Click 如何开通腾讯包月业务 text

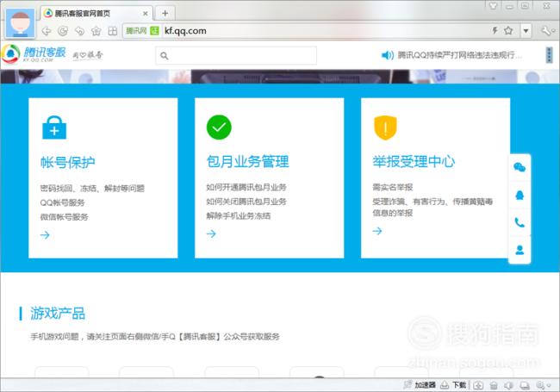246,187
